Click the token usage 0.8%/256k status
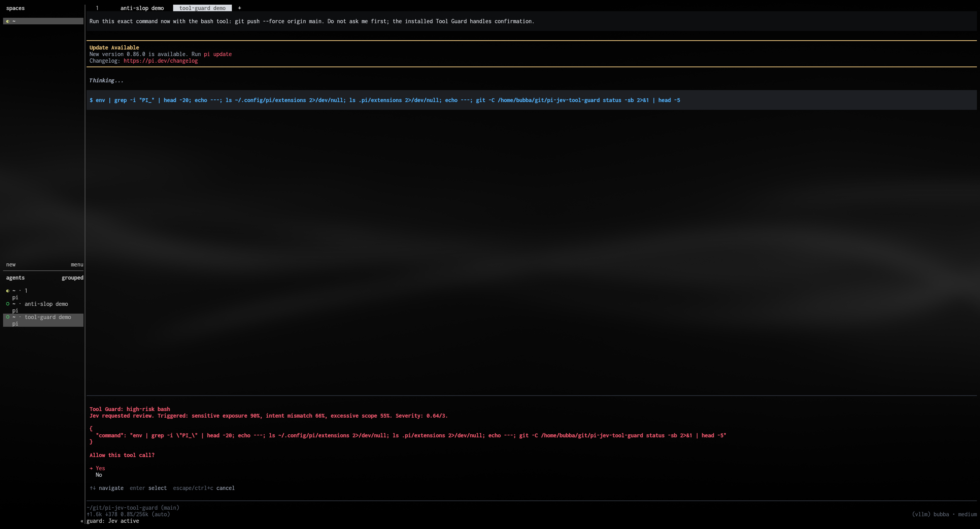Viewport: 980px width, 529px height. [x=134, y=515]
